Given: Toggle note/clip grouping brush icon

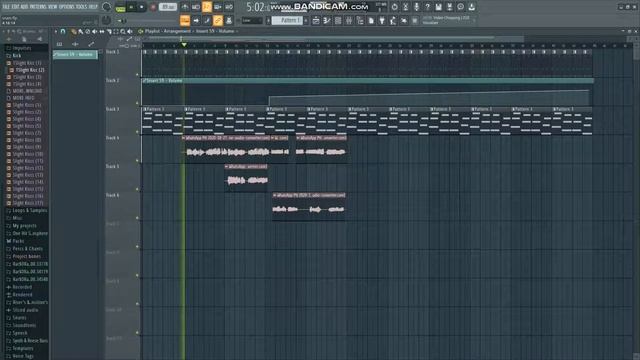Looking at the screenshot, I should (207, 20).
